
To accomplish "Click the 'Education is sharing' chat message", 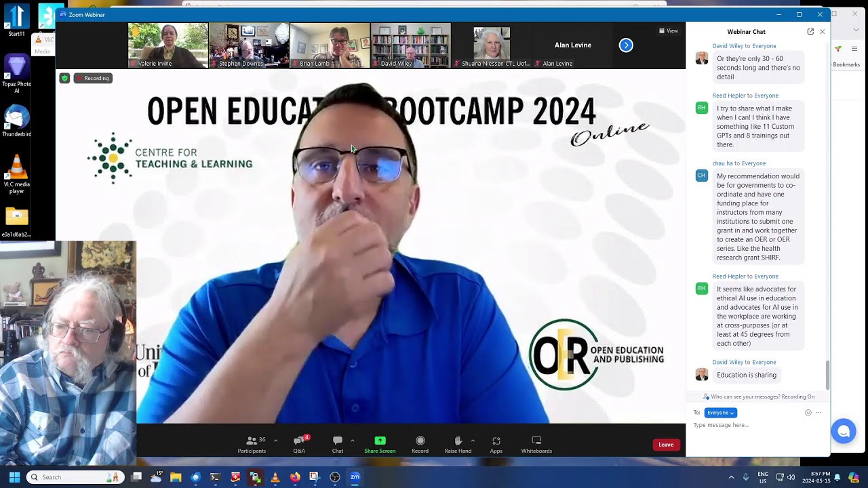I will pos(746,375).
